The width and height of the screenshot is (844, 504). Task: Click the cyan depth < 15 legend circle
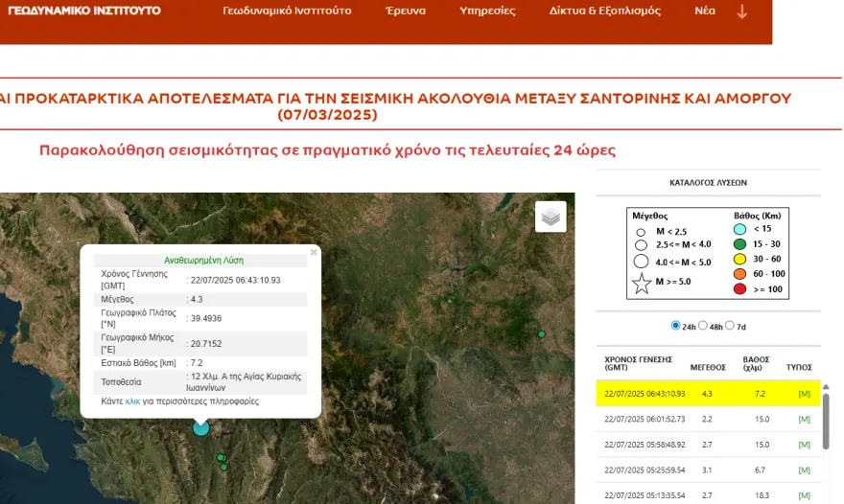click(x=740, y=229)
